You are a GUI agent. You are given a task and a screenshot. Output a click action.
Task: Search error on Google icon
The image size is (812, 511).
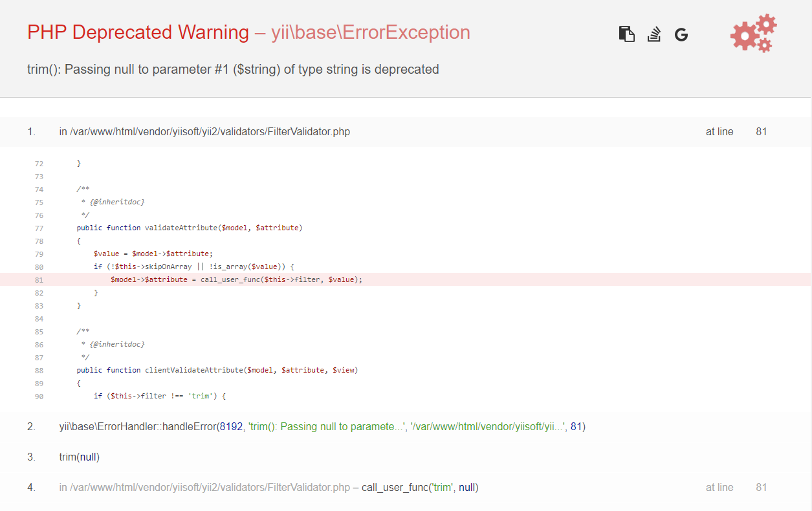[x=681, y=35]
